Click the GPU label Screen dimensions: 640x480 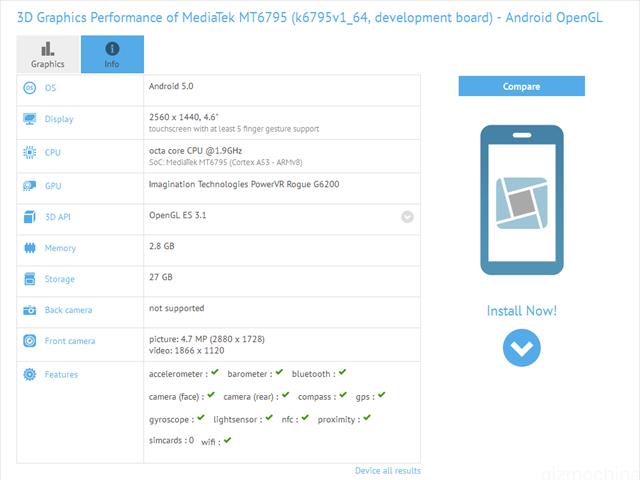[53, 186]
